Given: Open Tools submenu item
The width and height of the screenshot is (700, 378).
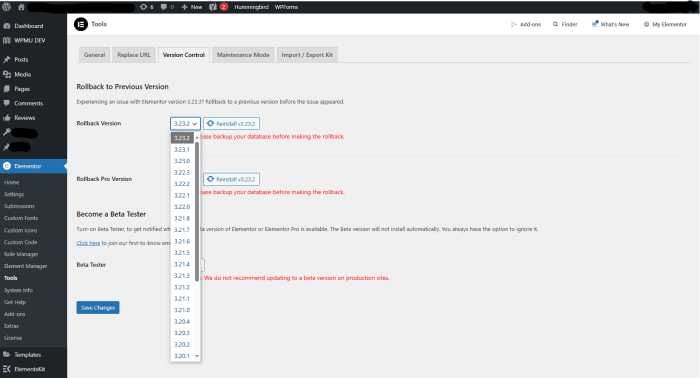Looking at the screenshot, I should tap(11, 278).
